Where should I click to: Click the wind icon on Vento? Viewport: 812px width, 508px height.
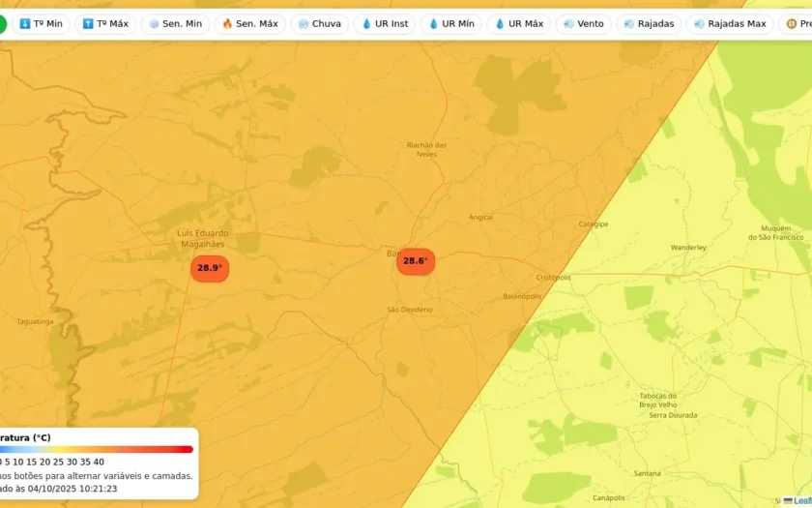coord(568,24)
